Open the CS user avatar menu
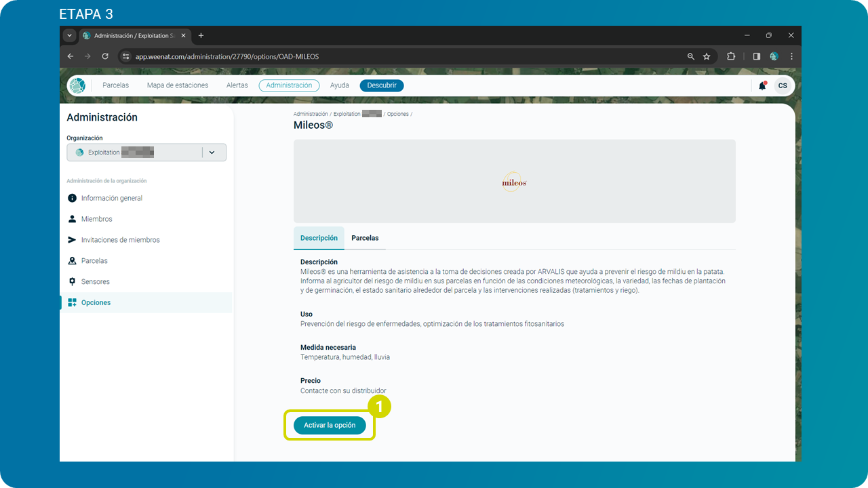This screenshot has height=488, width=868. (x=783, y=86)
